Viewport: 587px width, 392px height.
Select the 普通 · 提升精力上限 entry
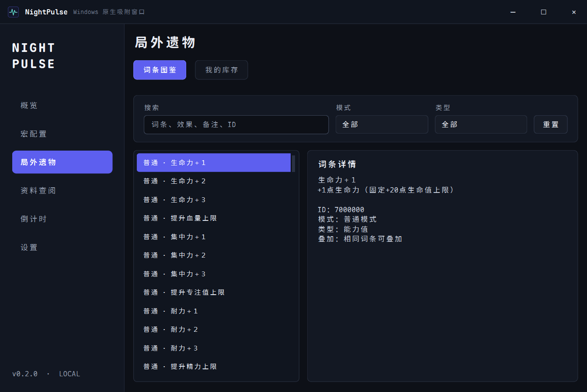coord(214,366)
